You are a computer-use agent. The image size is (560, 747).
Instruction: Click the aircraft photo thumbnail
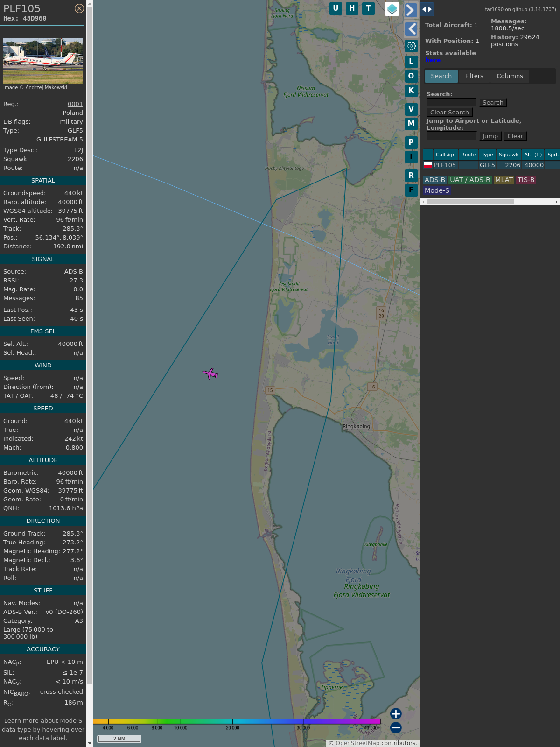pos(43,61)
